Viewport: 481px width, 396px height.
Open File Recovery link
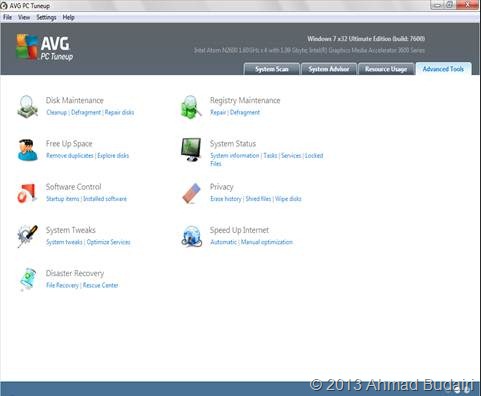tap(62, 285)
